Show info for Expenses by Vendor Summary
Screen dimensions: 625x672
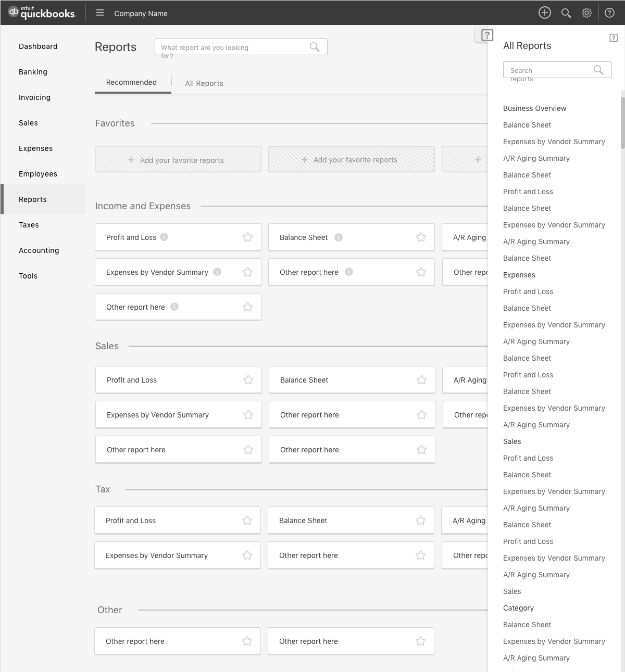tap(217, 272)
